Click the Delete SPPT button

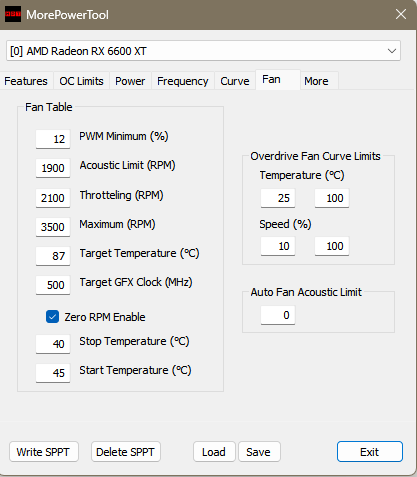point(126,452)
